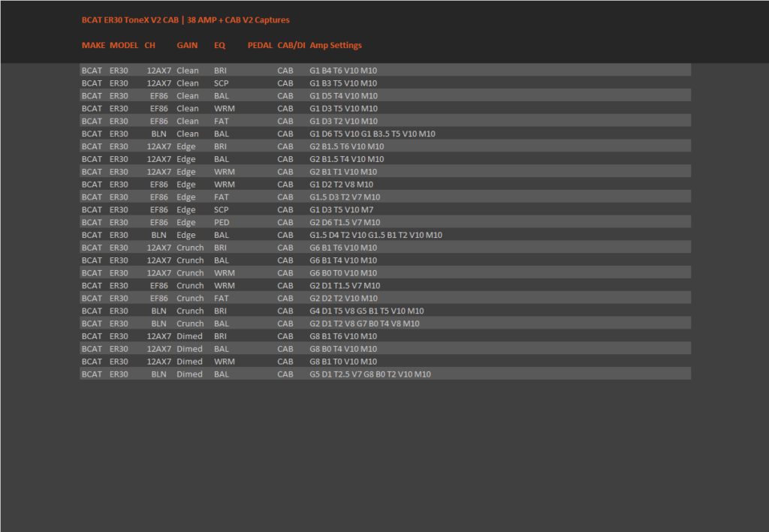Click BLN in the G4 D1 T5 V8 row
This screenshot has height=532, width=769.
158,311
